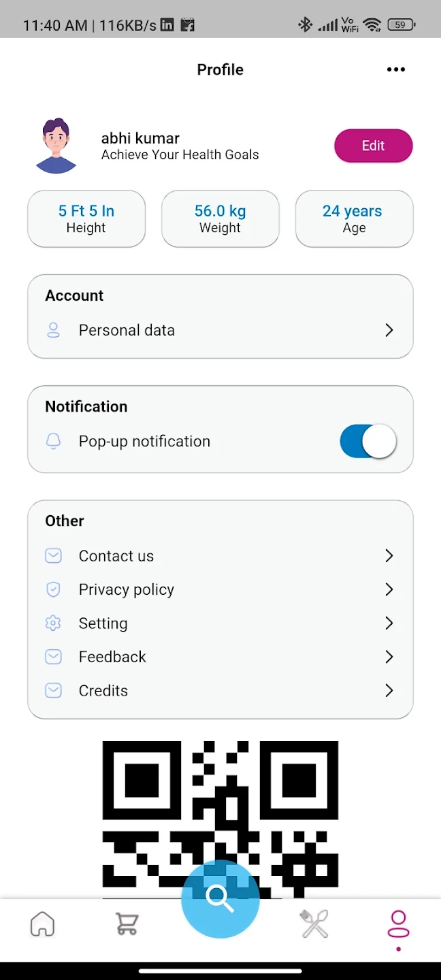441x980 pixels.
Task: Toggle the Pop-up notification switch
Action: (367, 442)
